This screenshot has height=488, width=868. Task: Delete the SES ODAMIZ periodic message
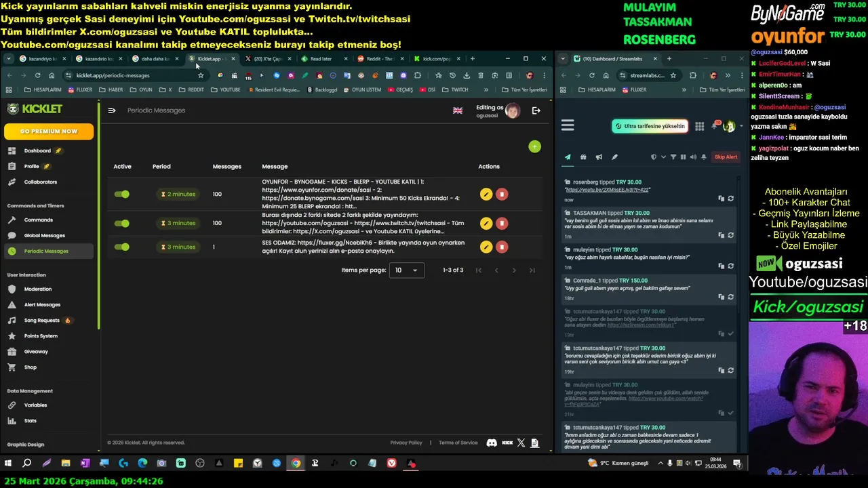point(502,247)
